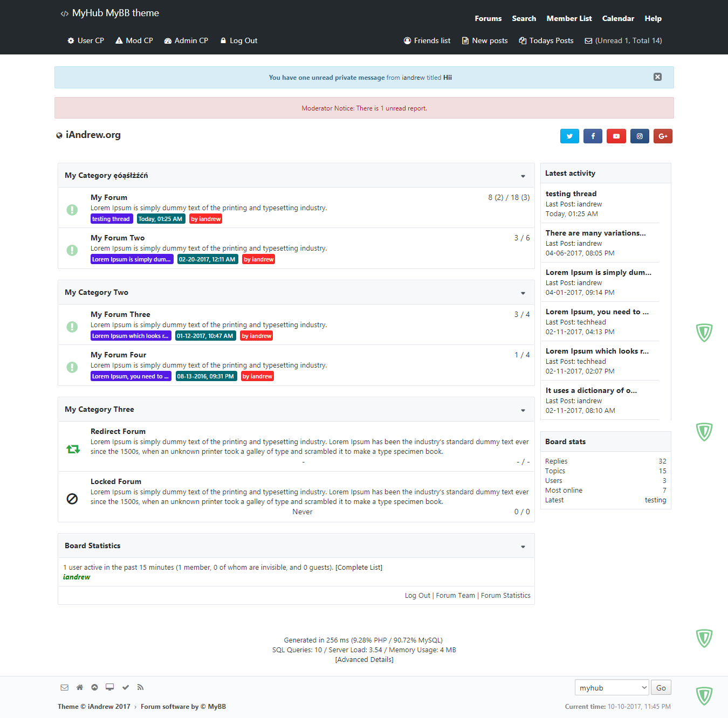This screenshot has width=728, height=718.
Task: Open the Twitter social icon link
Action: tap(569, 136)
